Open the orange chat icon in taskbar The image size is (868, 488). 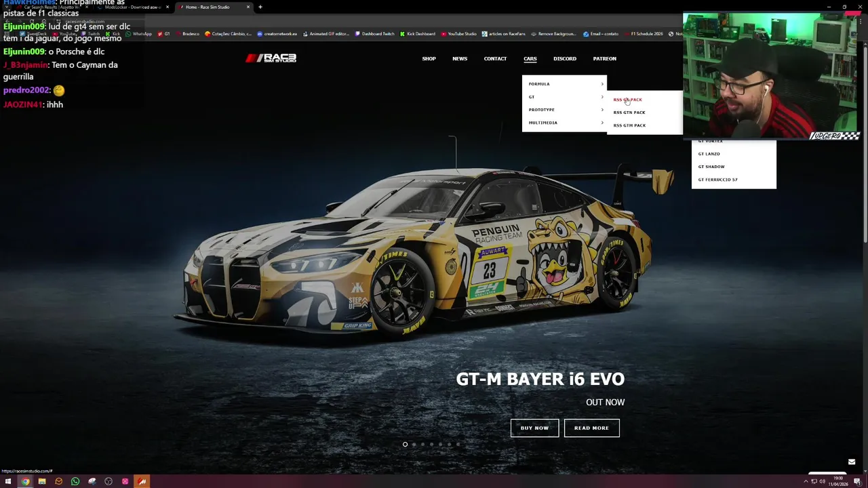click(58, 481)
